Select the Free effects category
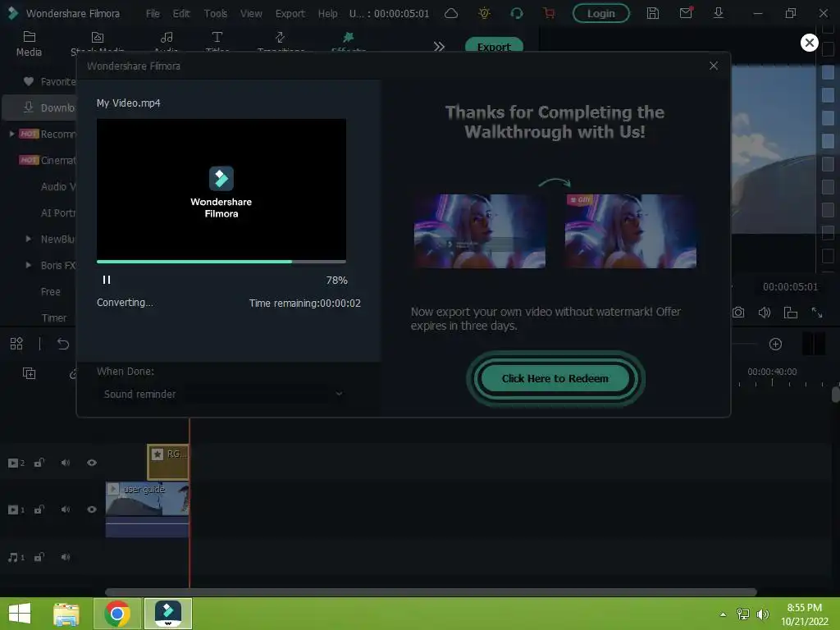Screen dimensions: 840x630 point(50,291)
